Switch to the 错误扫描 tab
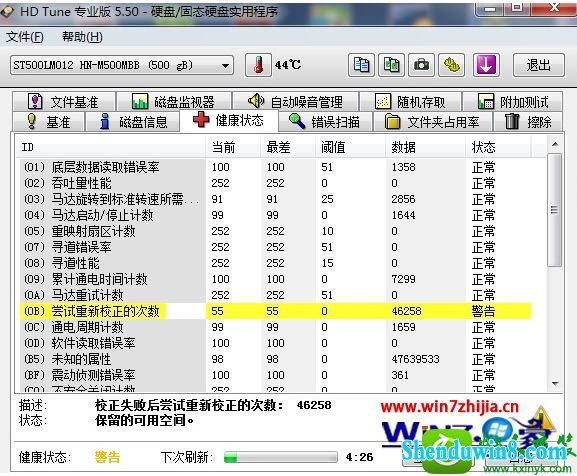 [x=325, y=122]
